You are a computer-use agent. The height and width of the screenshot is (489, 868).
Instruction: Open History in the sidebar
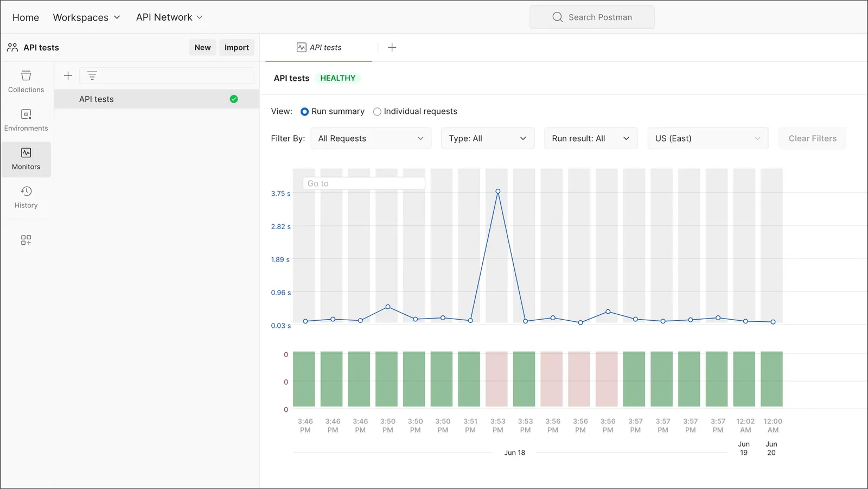(x=26, y=197)
